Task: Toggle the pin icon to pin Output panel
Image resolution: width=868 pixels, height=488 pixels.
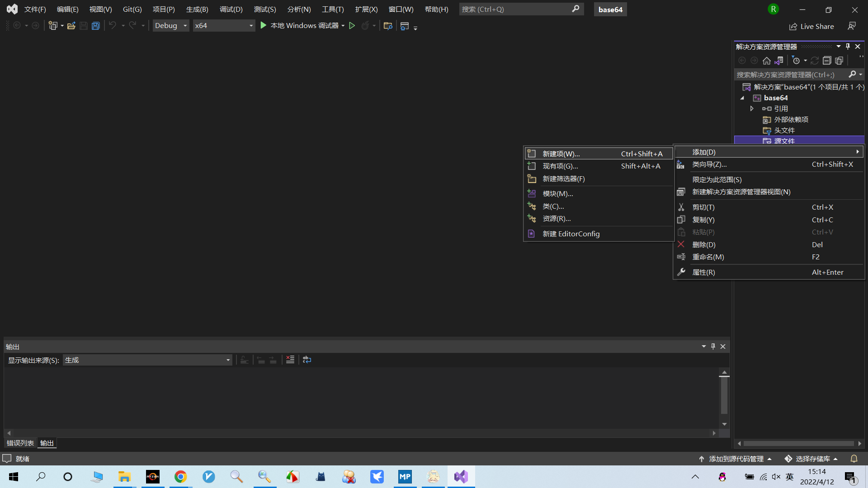Action: point(713,346)
